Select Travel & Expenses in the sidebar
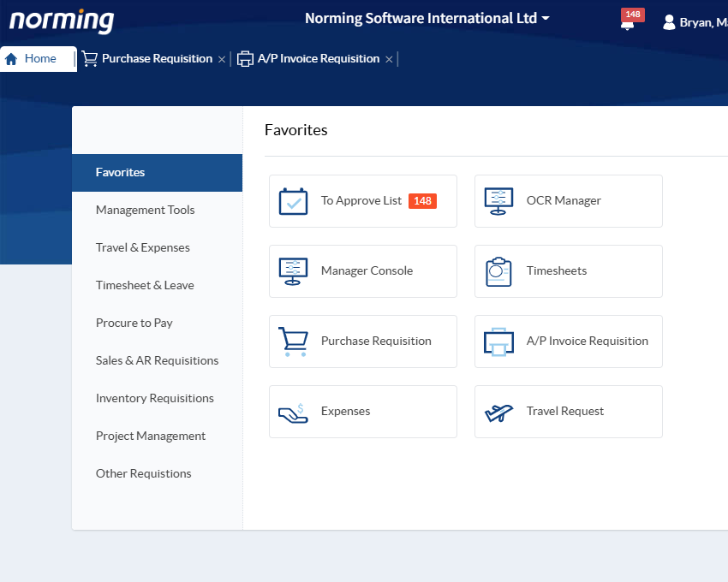 pos(142,247)
